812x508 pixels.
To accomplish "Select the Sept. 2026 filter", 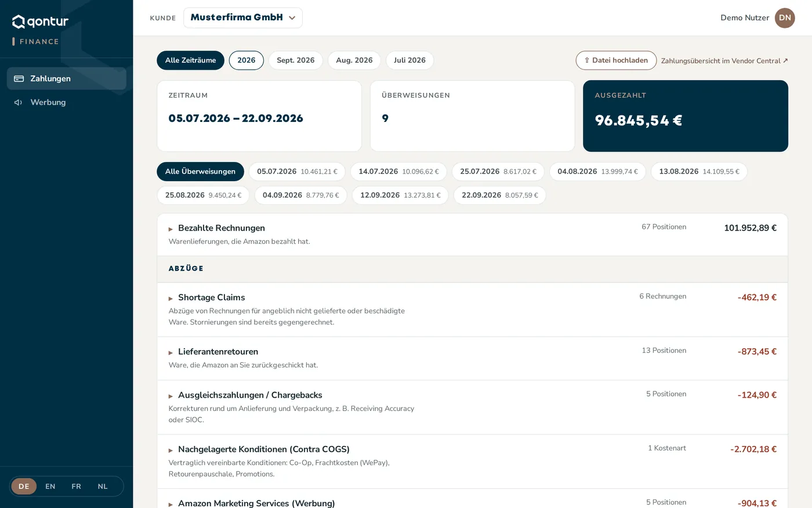I will point(296,60).
